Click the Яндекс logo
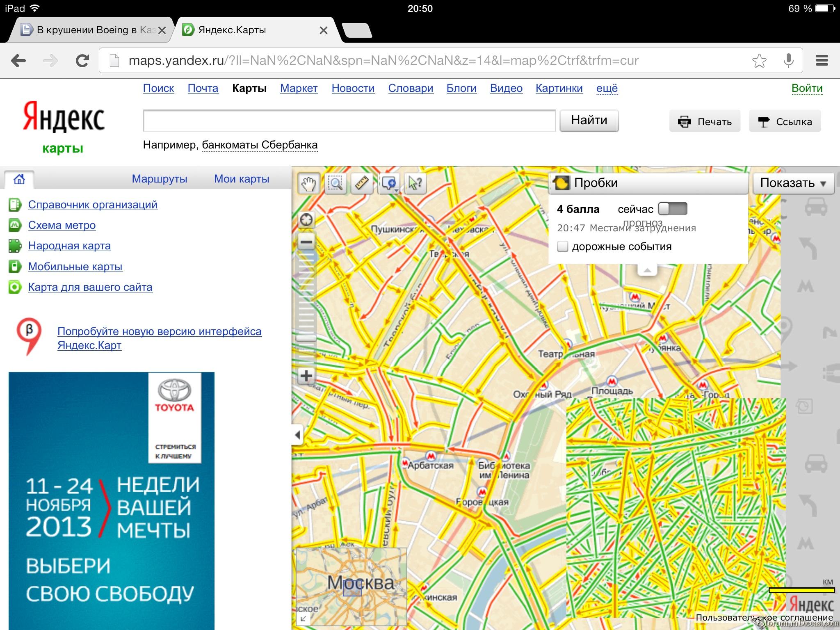840x630 pixels. coord(63,118)
